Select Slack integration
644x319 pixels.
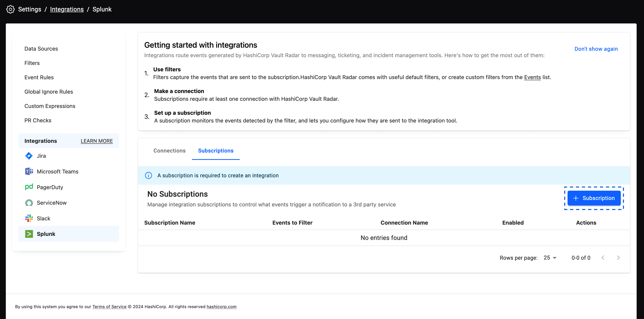[x=68, y=218]
